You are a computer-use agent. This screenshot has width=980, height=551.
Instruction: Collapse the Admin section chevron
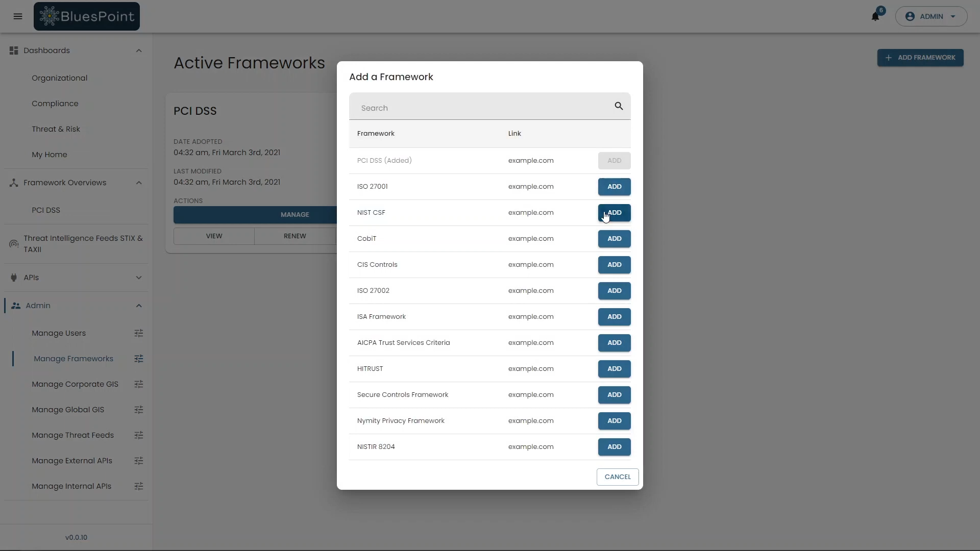(139, 306)
